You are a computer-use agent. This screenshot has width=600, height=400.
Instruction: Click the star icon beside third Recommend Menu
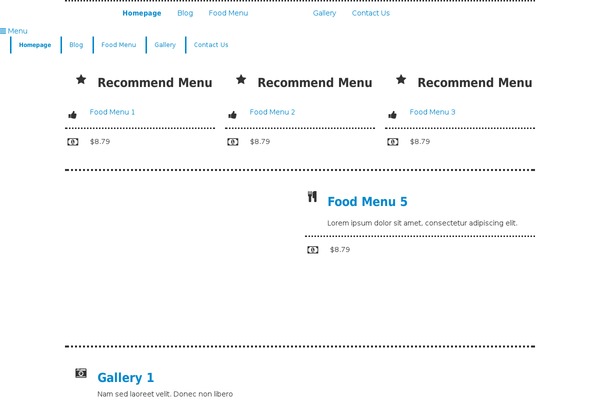pyautogui.click(x=401, y=80)
